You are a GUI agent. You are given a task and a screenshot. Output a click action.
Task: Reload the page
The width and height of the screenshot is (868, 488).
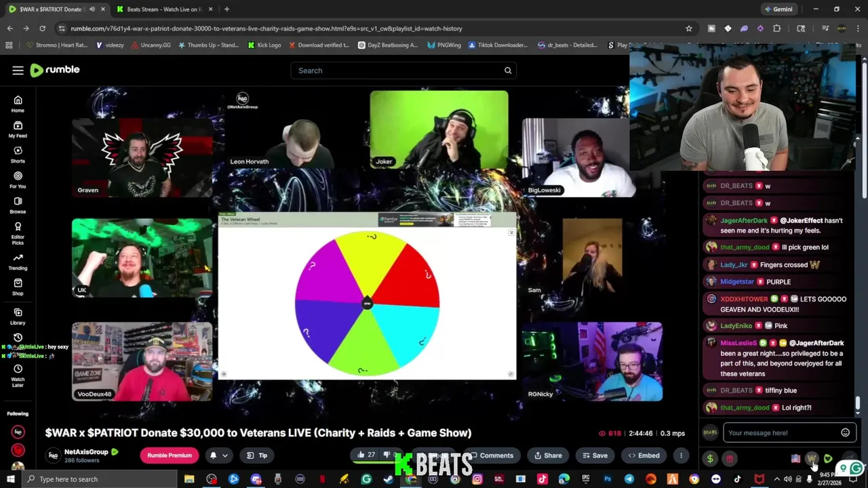42,28
